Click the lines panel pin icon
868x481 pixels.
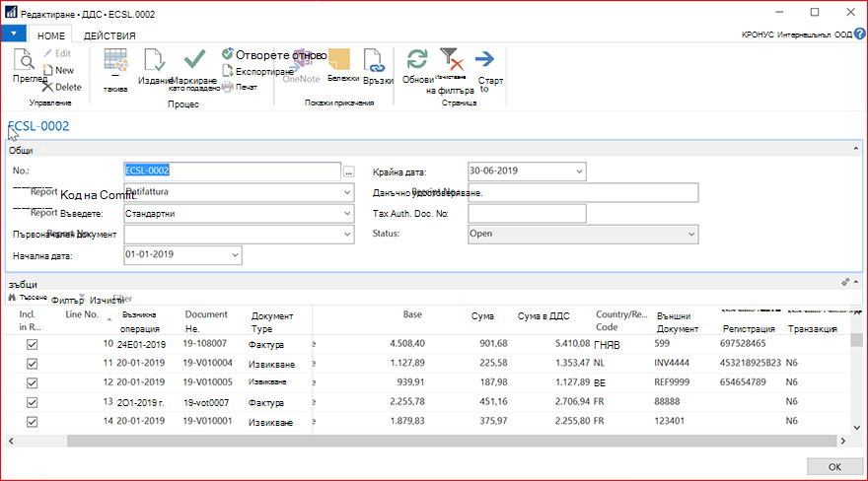[845, 283]
